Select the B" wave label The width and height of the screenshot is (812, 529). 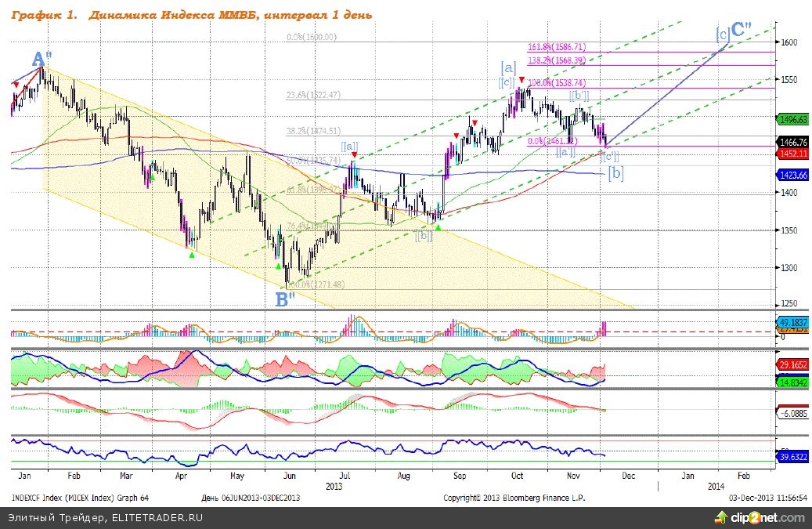(286, 298)
